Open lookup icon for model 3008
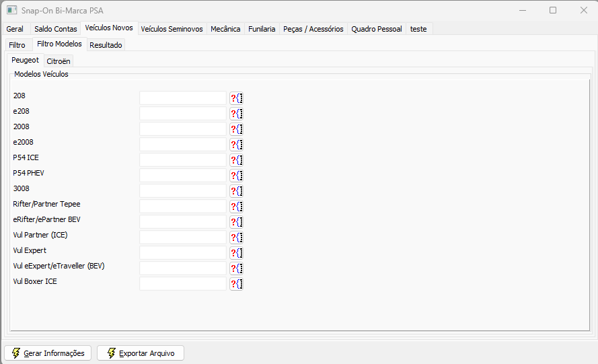The image size is (598, 364). click(x=237, y=191)
